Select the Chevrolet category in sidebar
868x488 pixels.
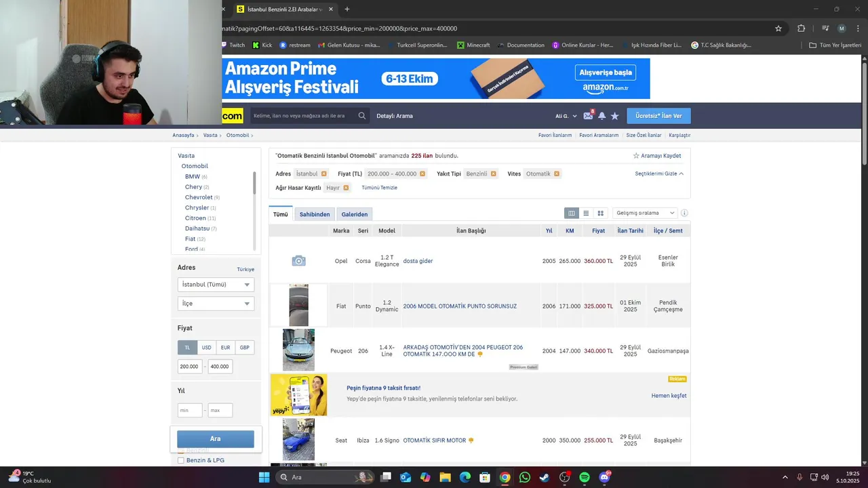pyautogui.click(x=199, y=197)
